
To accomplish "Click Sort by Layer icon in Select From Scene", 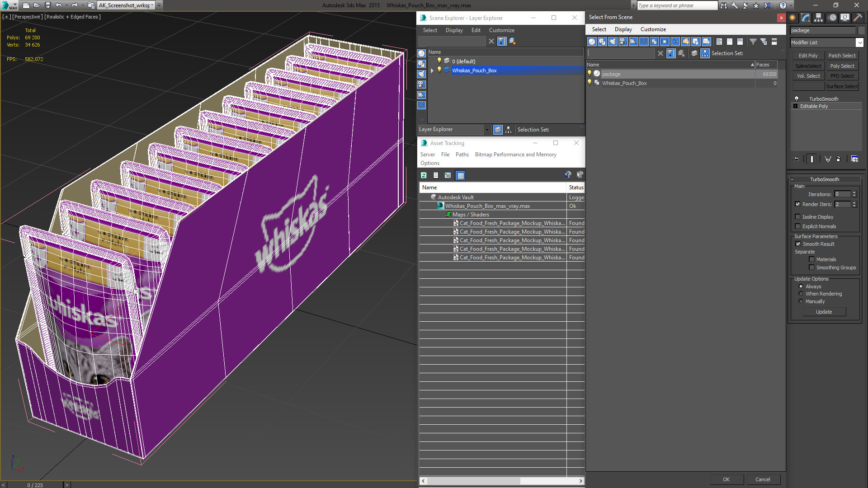I will coord(694,53).
